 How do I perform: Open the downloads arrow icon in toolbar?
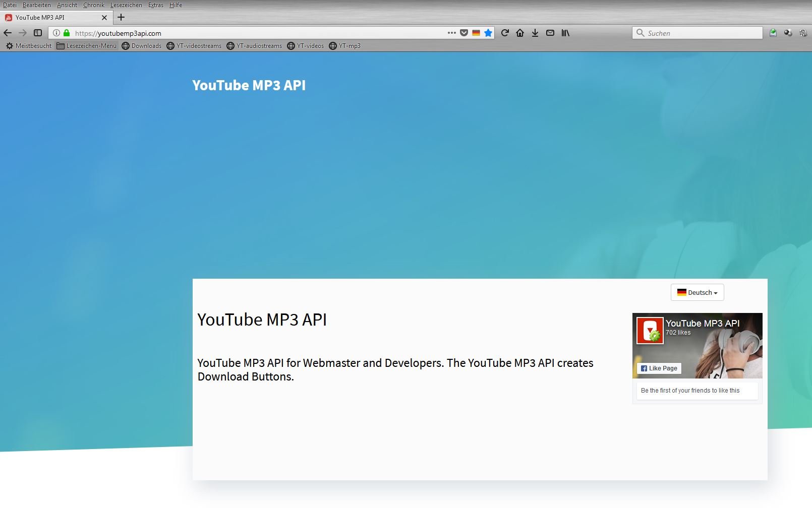[535, 33]
